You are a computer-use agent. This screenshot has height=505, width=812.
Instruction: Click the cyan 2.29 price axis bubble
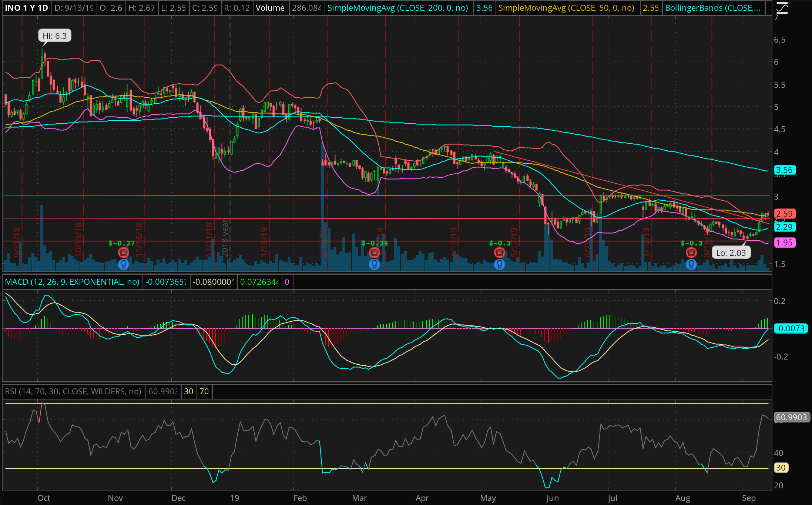click(784, 227)
